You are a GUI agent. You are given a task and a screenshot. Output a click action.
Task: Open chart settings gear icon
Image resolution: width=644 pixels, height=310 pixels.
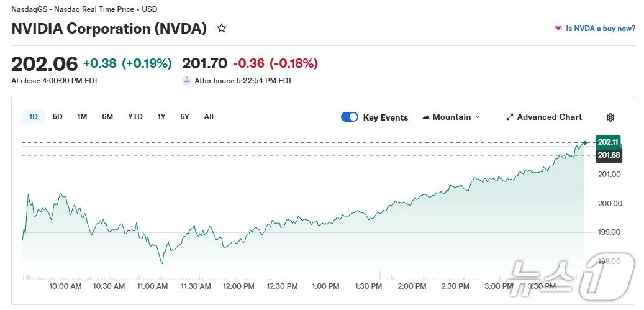610,117
